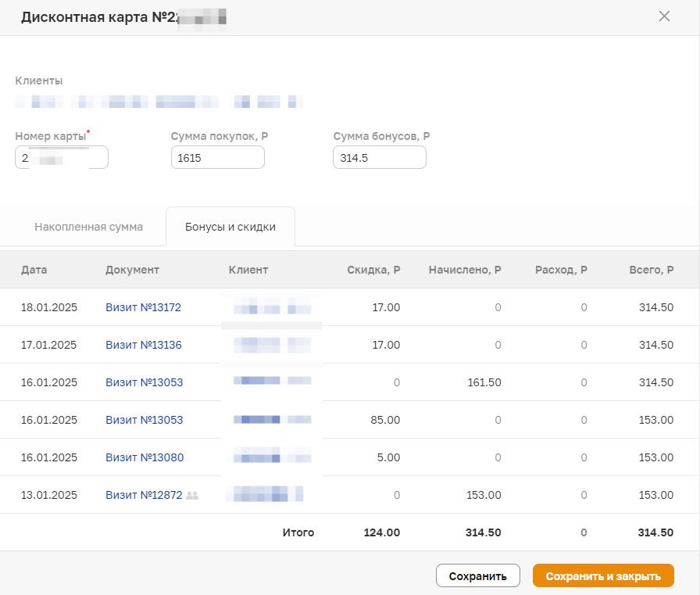
Task: Open link Визит №13080
Action: 145,457
